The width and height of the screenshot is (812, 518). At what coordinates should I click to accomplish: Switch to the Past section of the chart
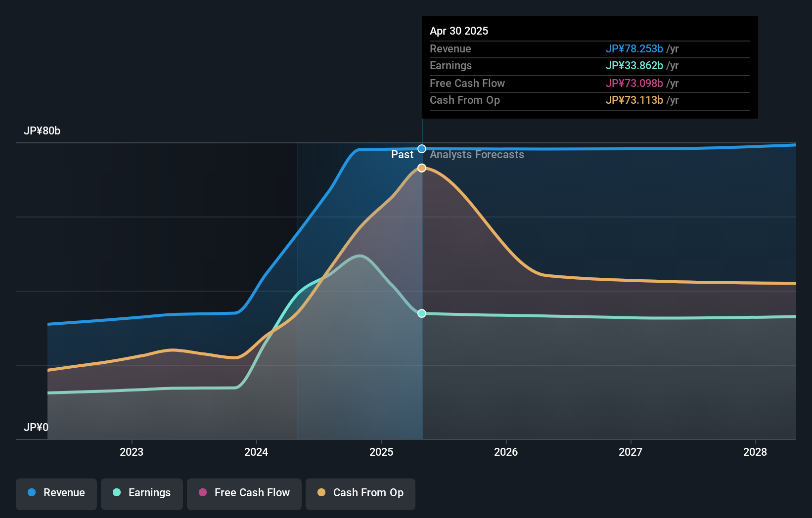coord(402,155)
